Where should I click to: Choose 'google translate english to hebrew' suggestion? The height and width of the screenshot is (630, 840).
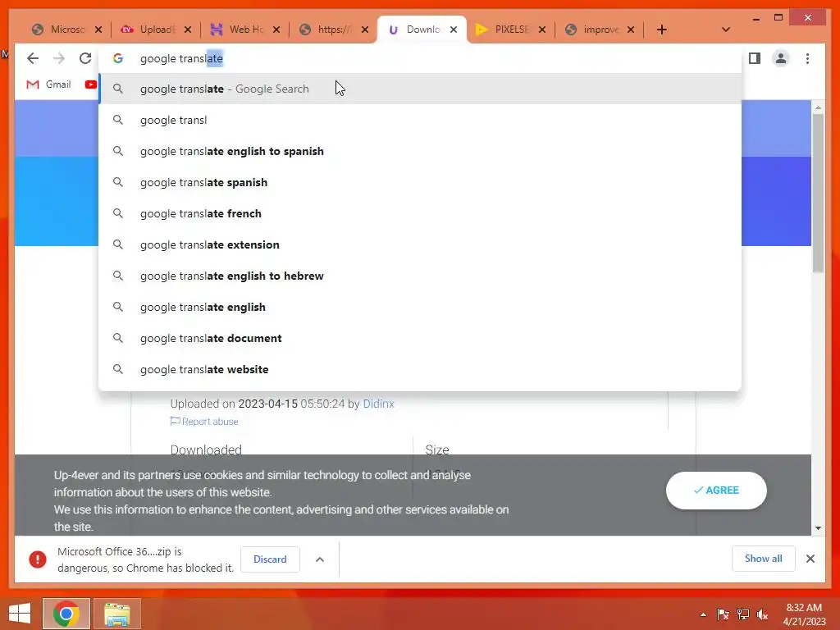420,276
